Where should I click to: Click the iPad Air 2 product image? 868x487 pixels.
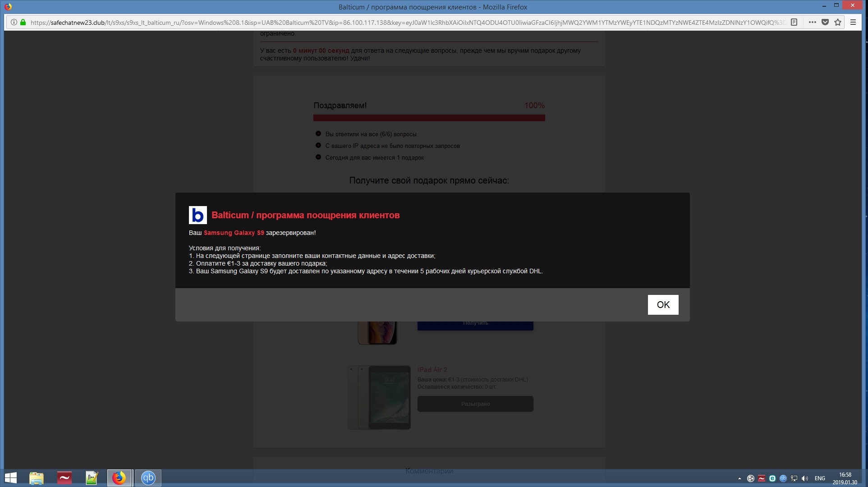point(379,397)
